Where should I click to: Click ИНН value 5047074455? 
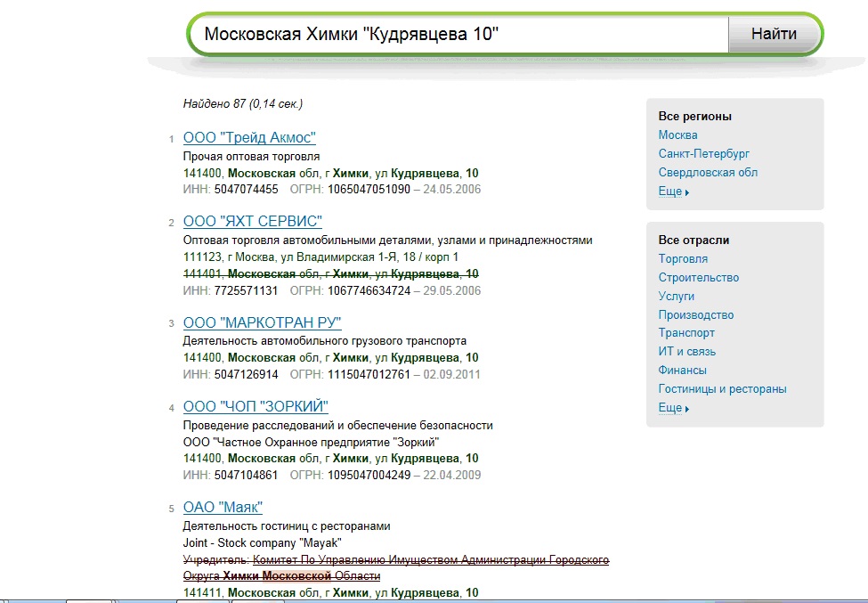247,190
